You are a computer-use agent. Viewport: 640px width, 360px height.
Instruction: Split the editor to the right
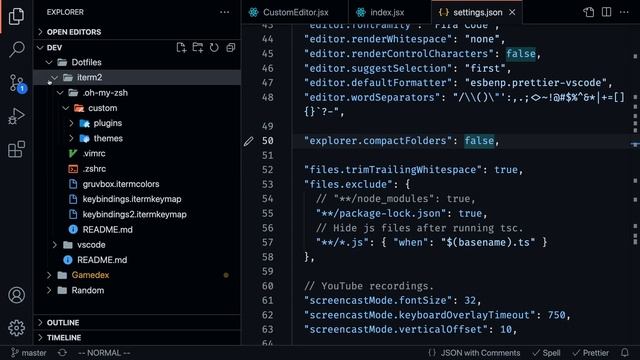(607, 12)
